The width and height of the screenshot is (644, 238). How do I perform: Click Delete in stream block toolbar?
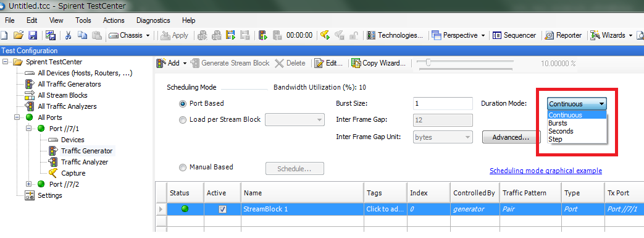pos(290,63)
